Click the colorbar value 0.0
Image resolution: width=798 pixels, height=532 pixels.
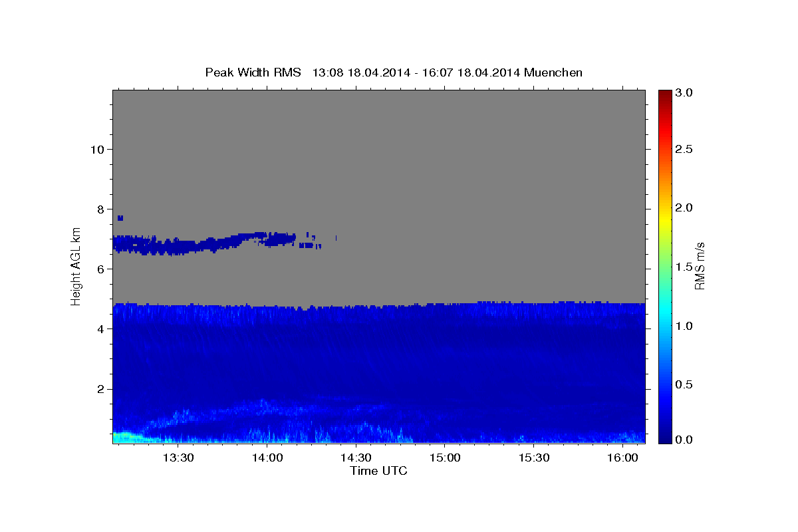(x=684, y=440)
